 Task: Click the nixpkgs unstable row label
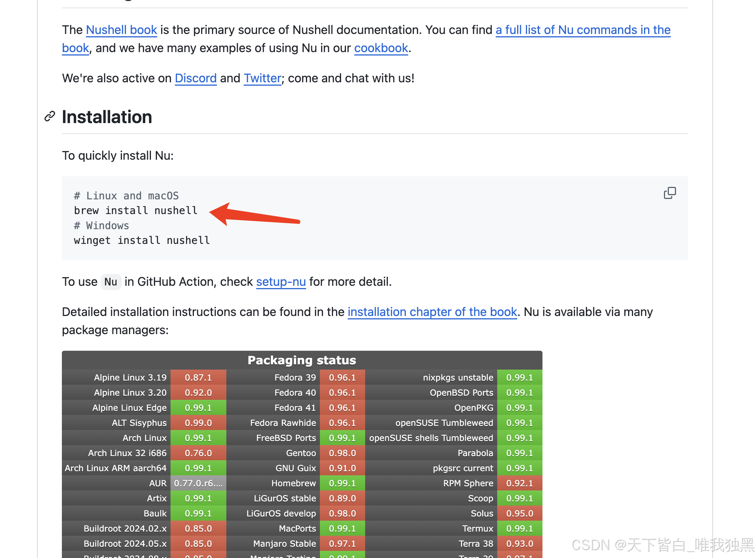(458, 378)
